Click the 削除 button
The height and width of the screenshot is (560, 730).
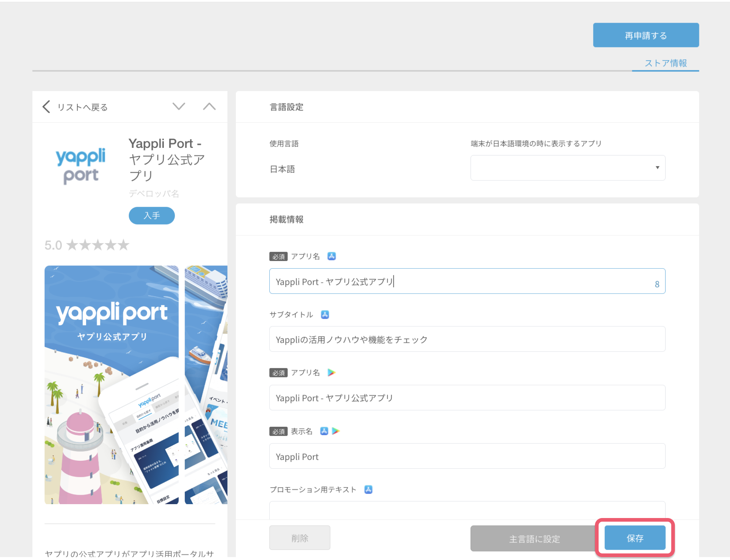(300, 538)
